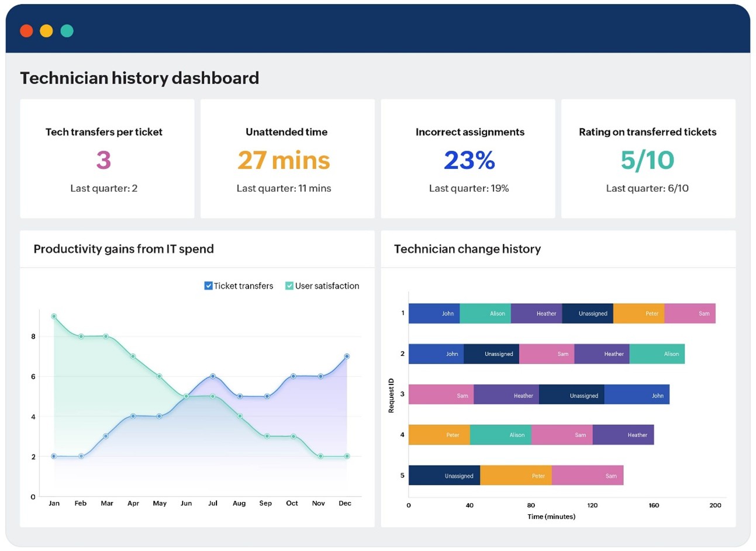
Task: Click Peter's orange segment in Request 4
Action: pos(439,435)
